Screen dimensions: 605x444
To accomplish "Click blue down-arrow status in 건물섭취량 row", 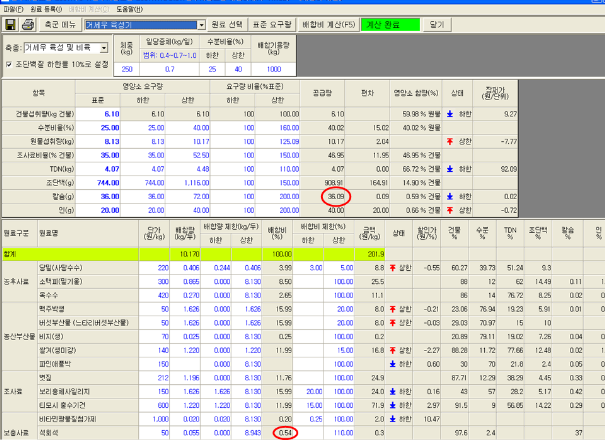I will pos(450,114).
